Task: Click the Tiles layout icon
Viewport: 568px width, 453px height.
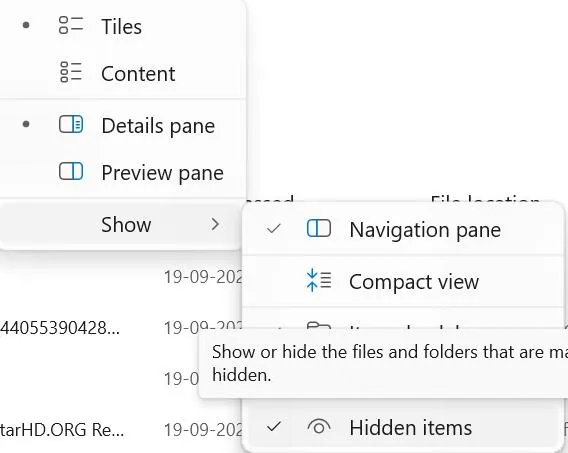Action: click(x=71, y=25)
